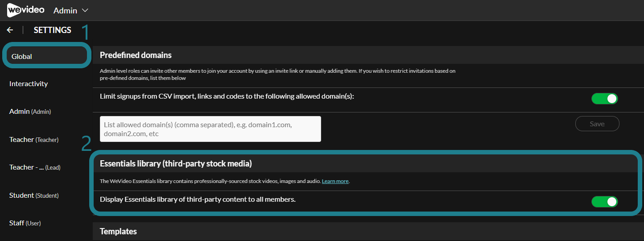Click the 'Limit signups from CSV import' label
Screen dimensions: 644x241
coord(227,96)
